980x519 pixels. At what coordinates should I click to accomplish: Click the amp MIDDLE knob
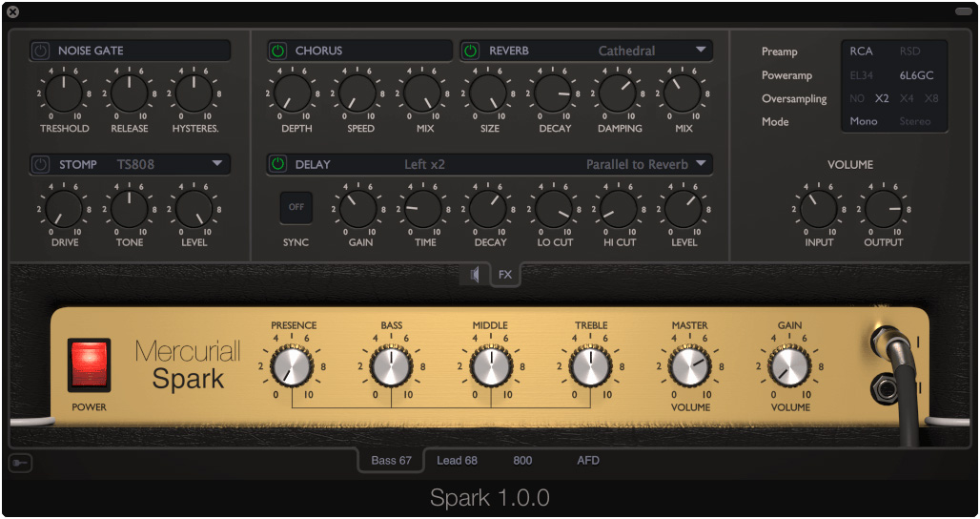pos(491,366)
